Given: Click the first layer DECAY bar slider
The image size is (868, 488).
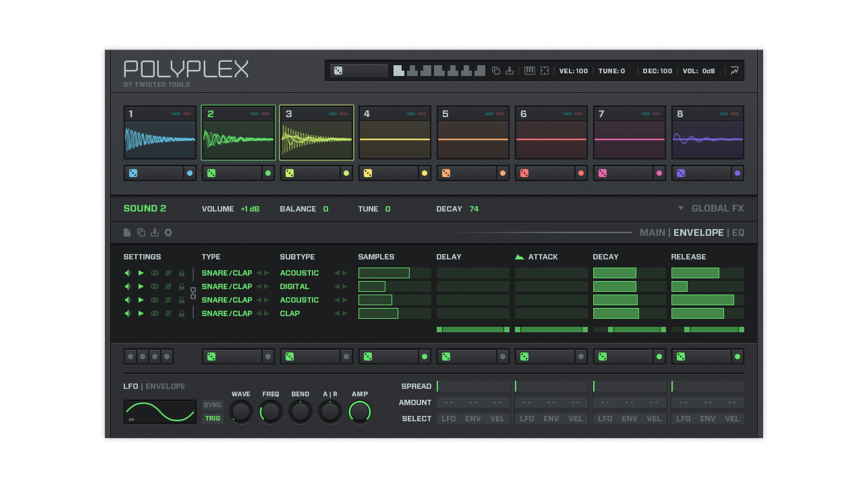Looking at the screenshot, I should [629, 273].
